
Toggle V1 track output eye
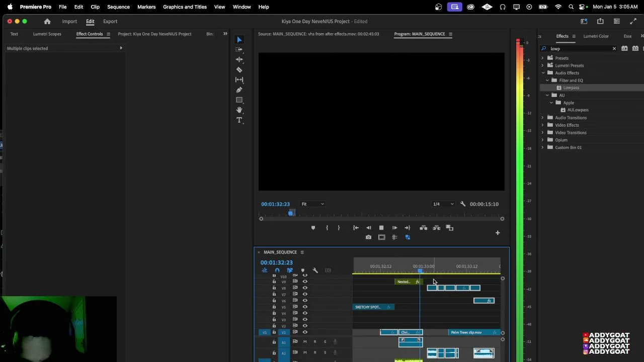click(305, 332)
